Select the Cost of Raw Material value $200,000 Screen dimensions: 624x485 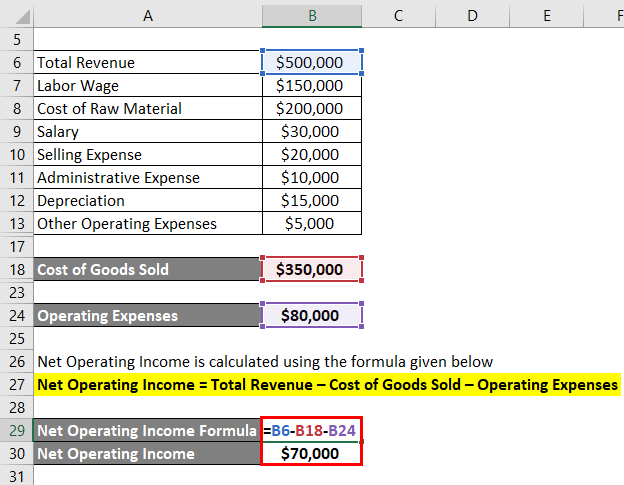(x=311, y=108)
